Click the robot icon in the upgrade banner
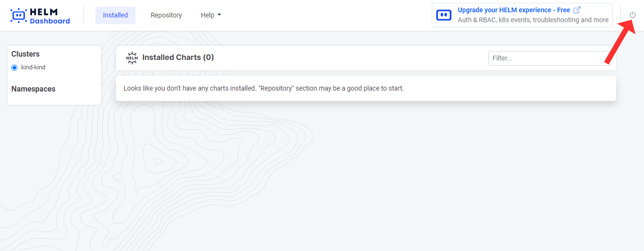This screenshot has width=644, height=251. [443, 15]
